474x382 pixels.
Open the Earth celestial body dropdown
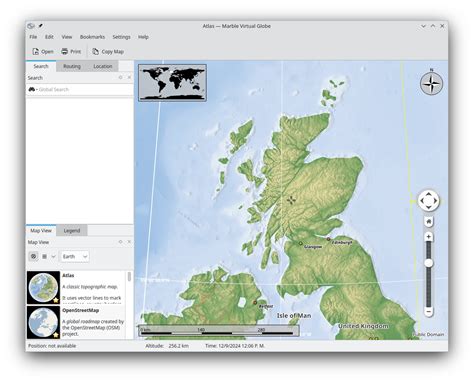click(75, 256)
